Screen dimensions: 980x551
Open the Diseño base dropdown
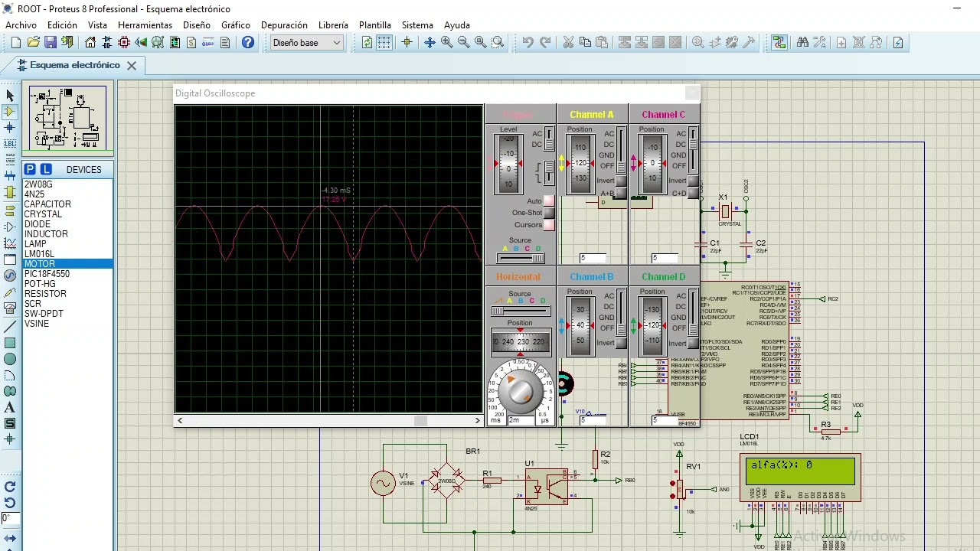tap(307, 43)
